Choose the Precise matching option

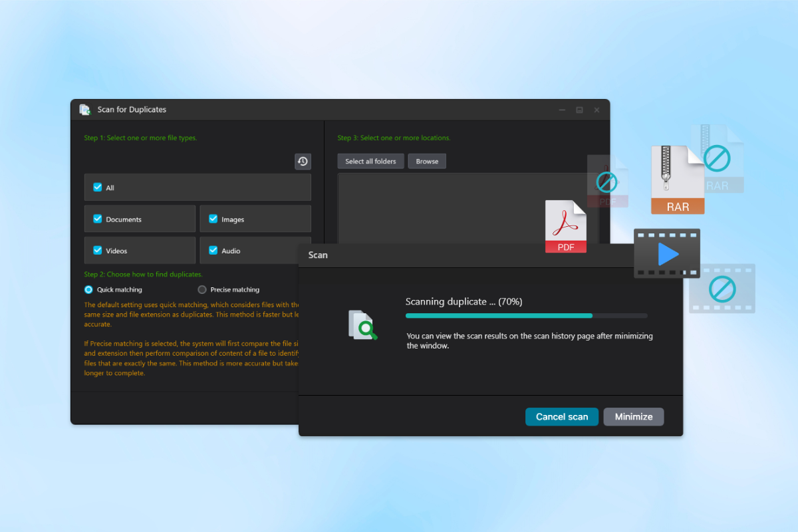pos(202,290)
